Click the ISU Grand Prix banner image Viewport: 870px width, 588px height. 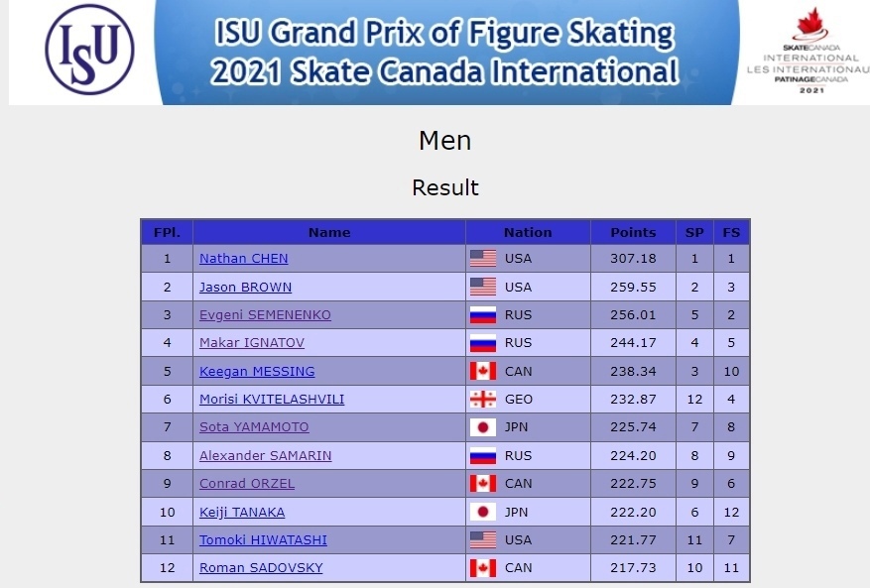pyautogui.click(x=445, y=53)
